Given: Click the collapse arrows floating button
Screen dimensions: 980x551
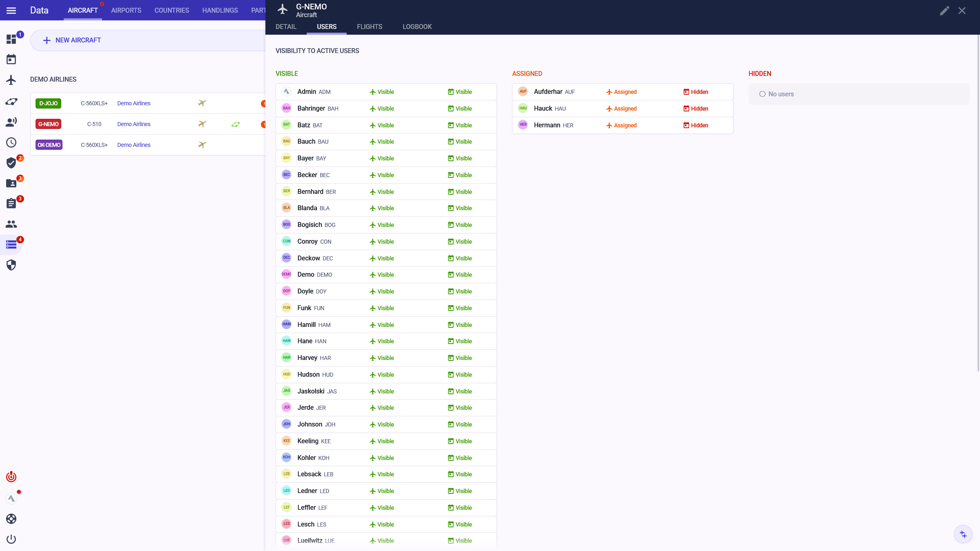Looking at the screenshot, I should (x=963, y=534).
